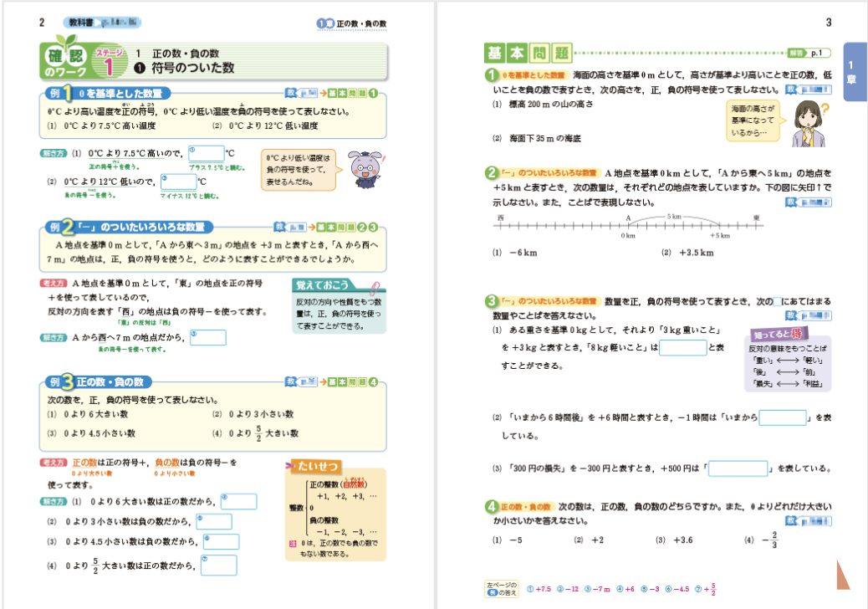
Task: Click the 例2 numbered badge
Action: click(60, 227)
